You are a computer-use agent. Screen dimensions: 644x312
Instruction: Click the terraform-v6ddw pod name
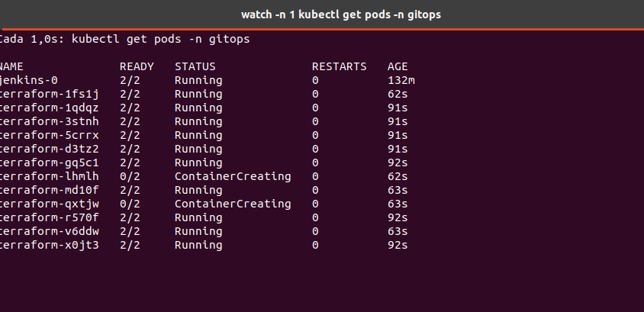49,231
